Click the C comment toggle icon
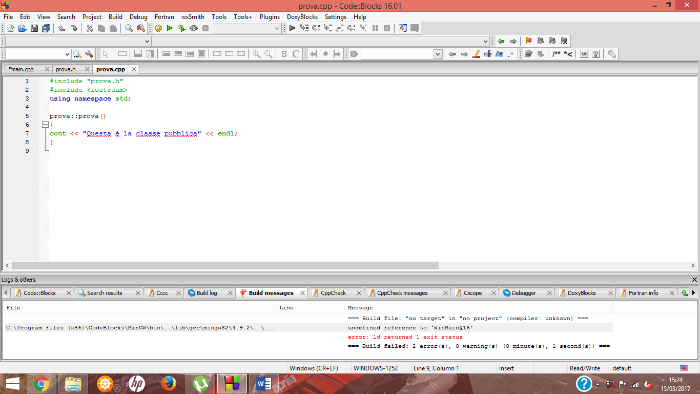 click(296, 54)
